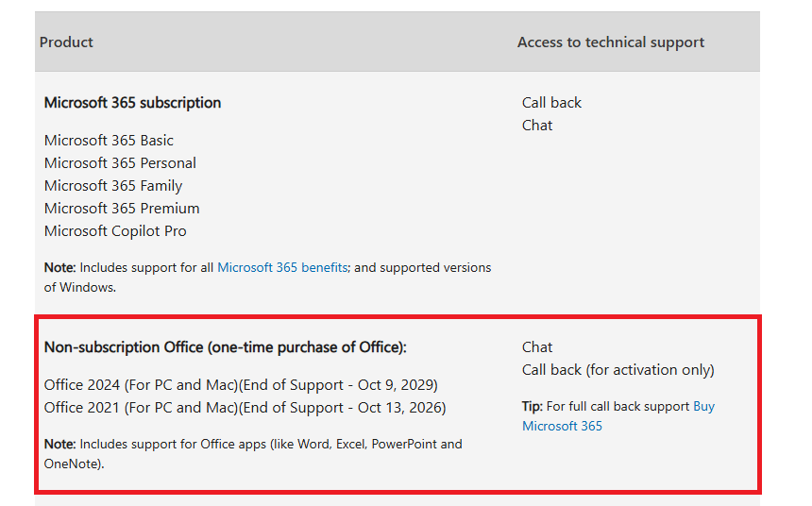Click Call back in Microsoft 365 subscription row

551,103
